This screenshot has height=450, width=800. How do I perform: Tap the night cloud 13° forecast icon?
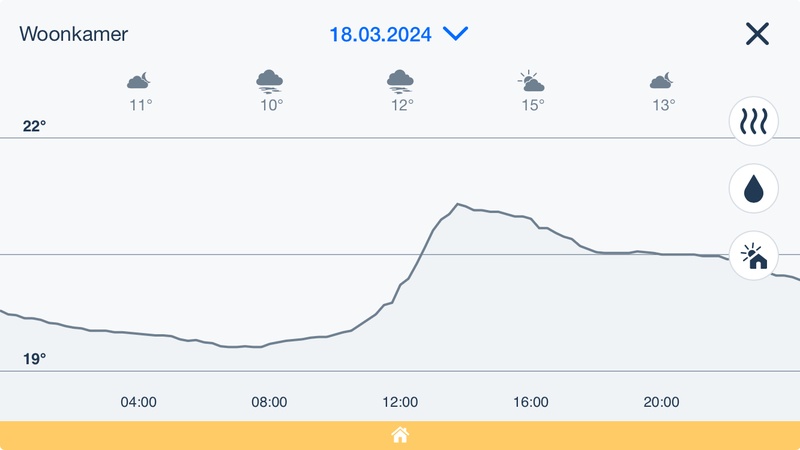point(662,80)
